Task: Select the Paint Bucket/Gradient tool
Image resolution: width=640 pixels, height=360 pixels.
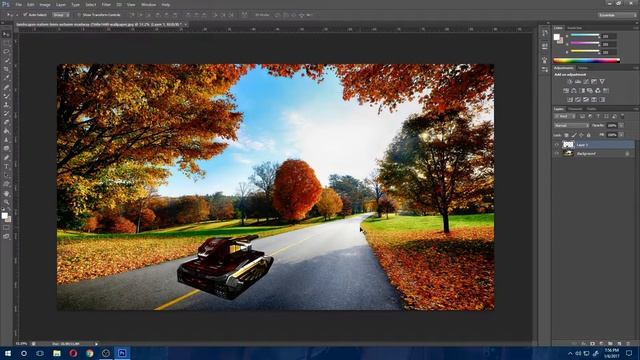Action: point(6,131)
